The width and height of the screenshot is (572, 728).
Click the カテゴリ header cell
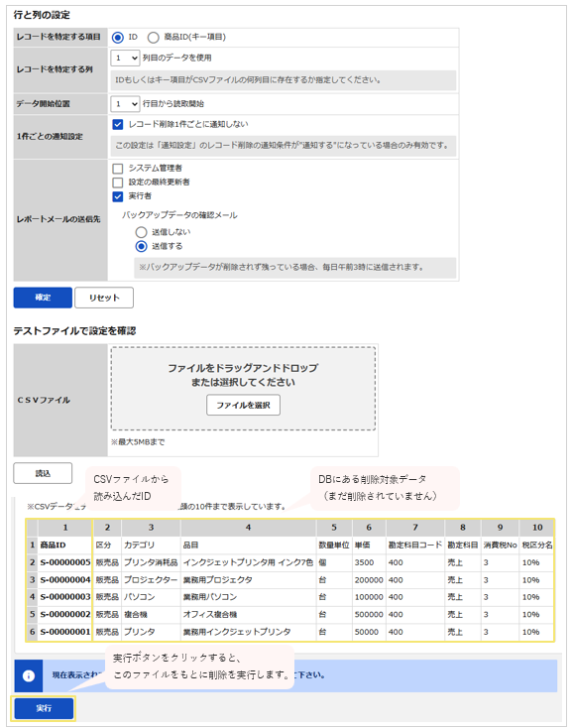(151, 546)
